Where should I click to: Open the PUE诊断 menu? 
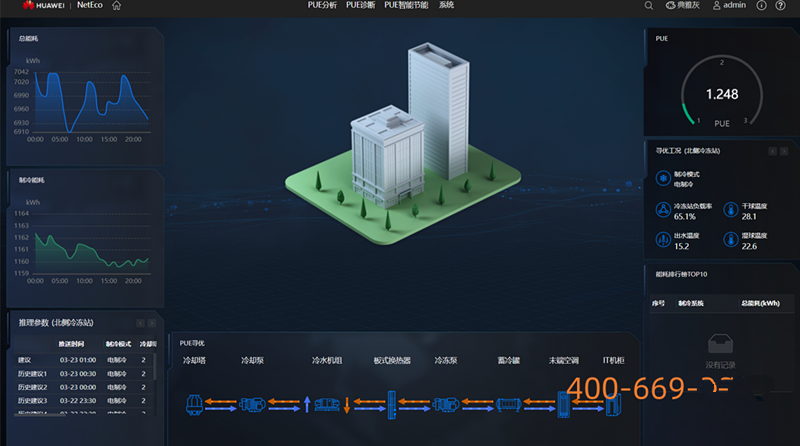click(360, 5)
